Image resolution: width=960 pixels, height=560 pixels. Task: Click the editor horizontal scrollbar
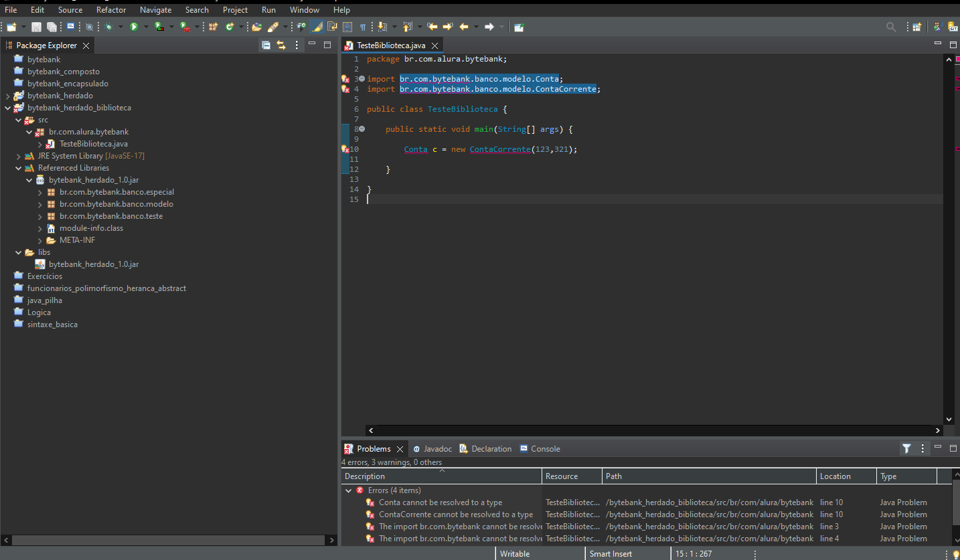[653, 430]
